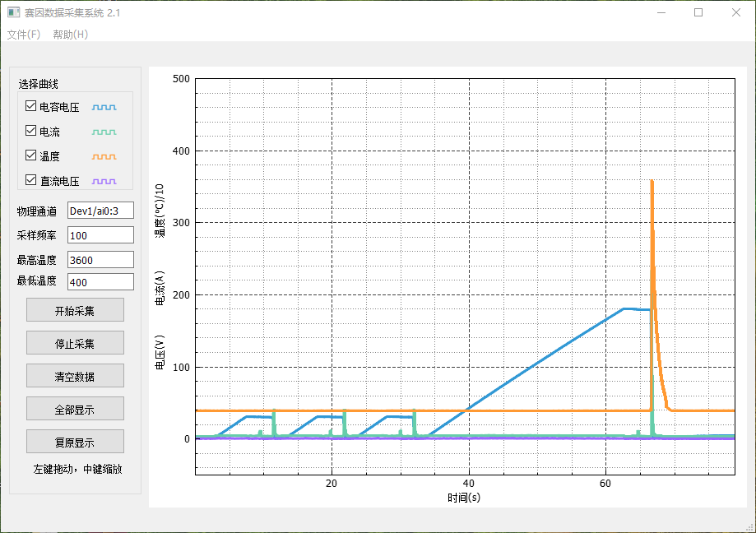
Task: Stop acquisition with 停止采集 button
Action: coord(75,343)
